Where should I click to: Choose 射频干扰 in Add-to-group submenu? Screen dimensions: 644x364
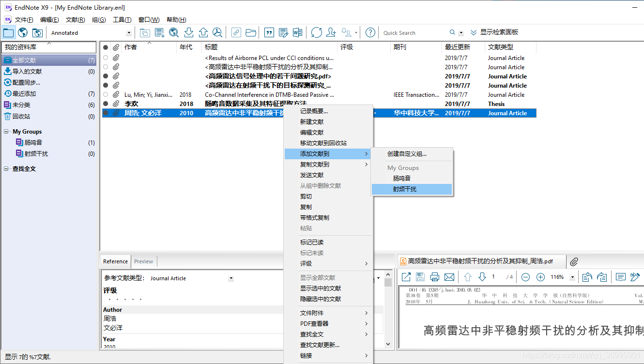point(412,189)
